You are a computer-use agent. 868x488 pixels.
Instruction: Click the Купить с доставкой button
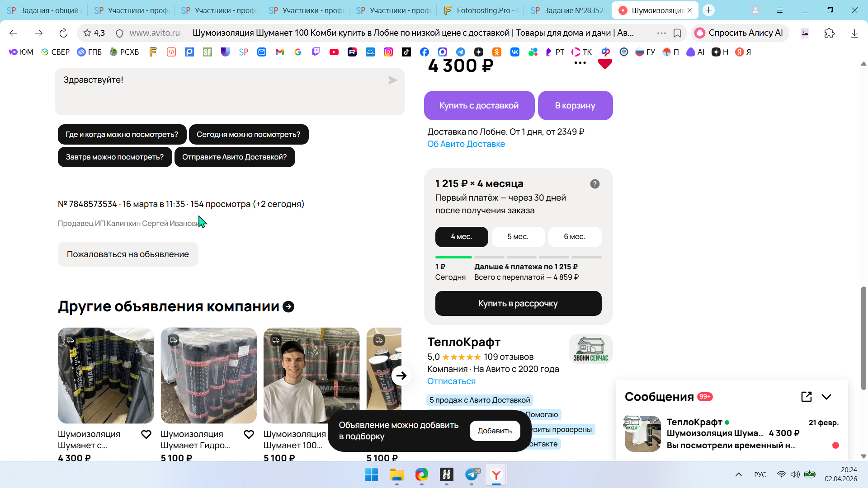point(479,106)
